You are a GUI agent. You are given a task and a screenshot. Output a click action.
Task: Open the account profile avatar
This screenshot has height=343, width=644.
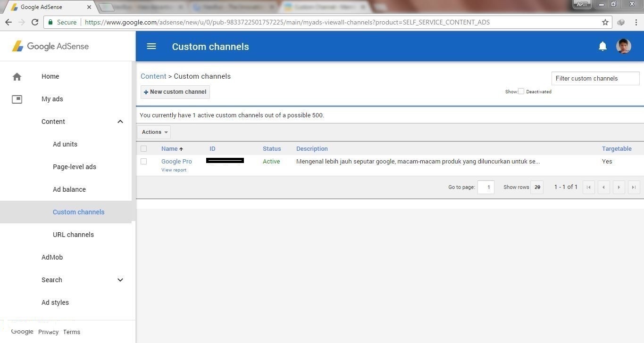pyautogui.click(x=624, y=46)
